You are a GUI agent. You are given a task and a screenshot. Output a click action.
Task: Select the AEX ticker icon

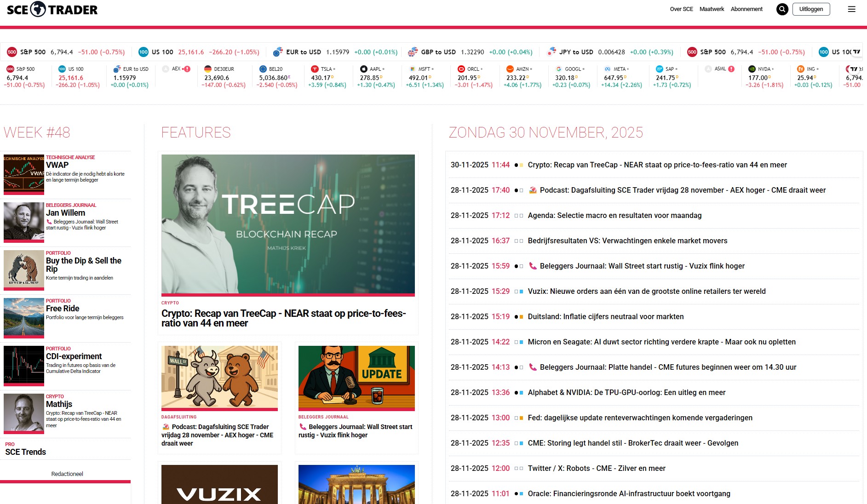click(166, 69)
